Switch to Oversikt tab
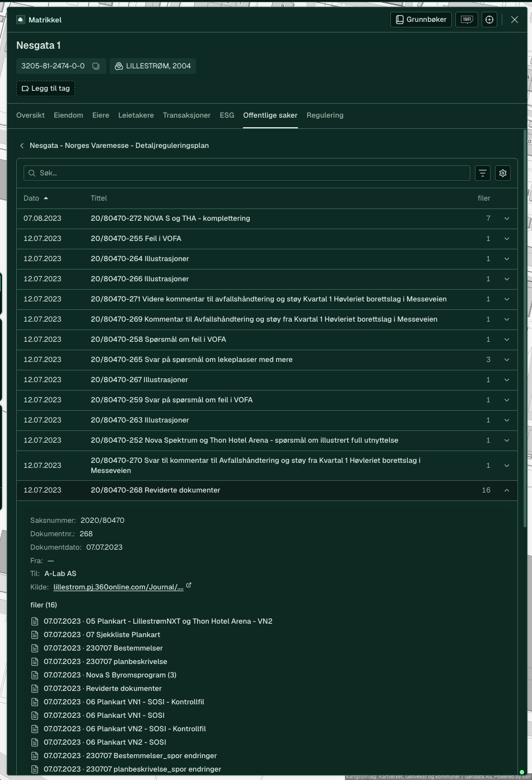The image size is (532, 780). [x=30, y=115]
